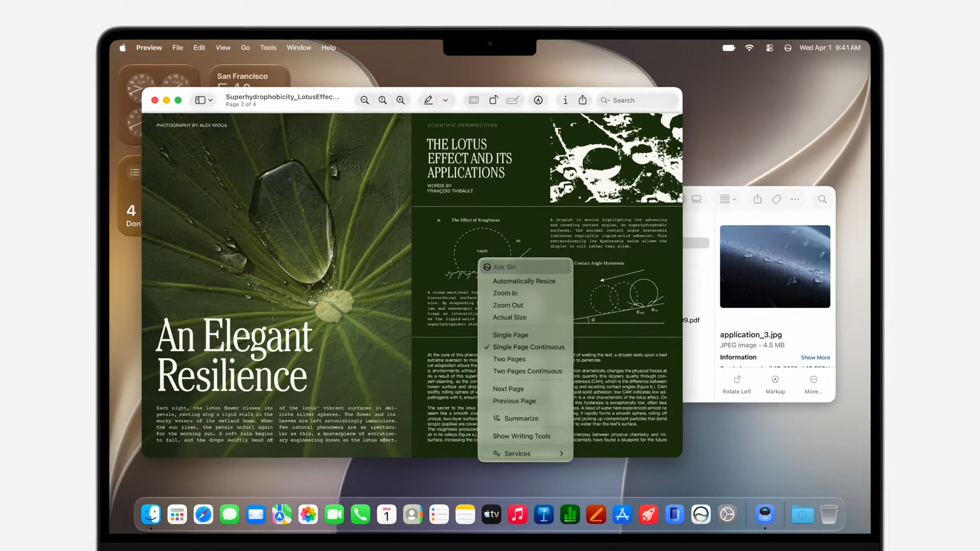Viewport: 980px width, 551px height.
Task: Open the Inspector info icon in Preview
Action: 565,101
